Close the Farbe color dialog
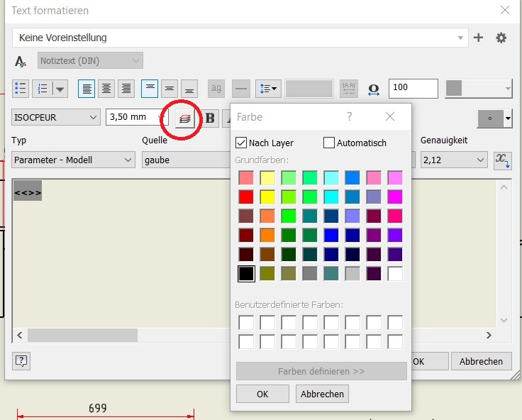The image size is (522, 420). [x=390, y=116]
